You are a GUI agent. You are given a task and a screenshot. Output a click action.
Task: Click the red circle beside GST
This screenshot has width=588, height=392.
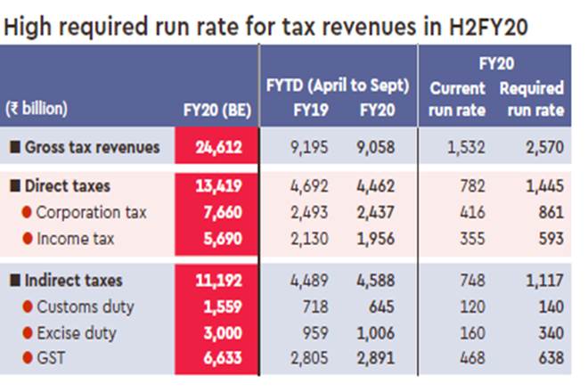point(27,356)
